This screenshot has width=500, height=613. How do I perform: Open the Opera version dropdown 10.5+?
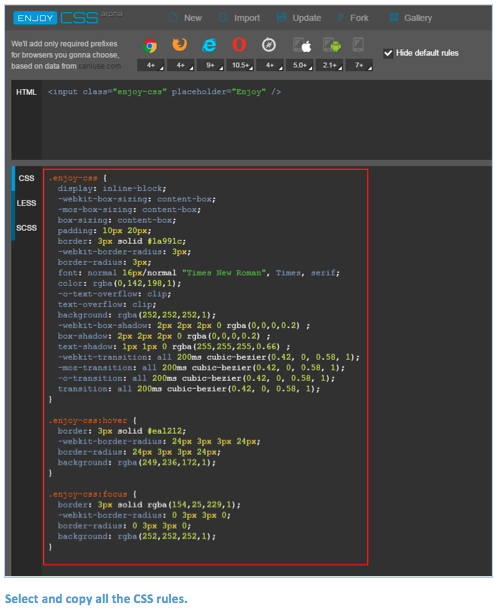tap(240, 65)
